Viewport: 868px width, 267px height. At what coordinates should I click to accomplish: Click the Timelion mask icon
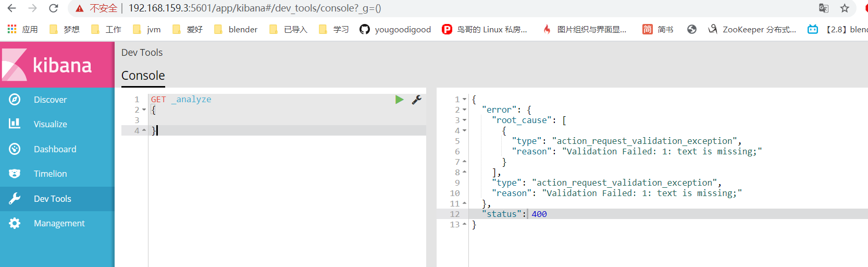[15, 174]
